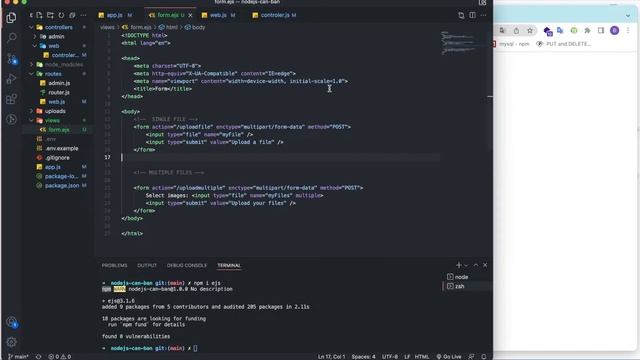Screen dimensions: 640x360
Task: Switch to the app.js editor tab
Action: pyautogui.click(x=115, y=15)
